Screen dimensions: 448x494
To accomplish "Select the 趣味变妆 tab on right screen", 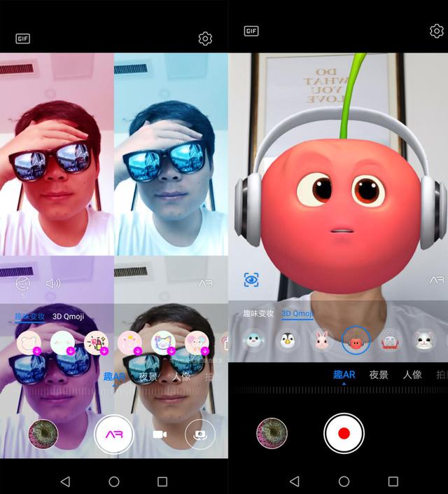I will coord(258,314).
